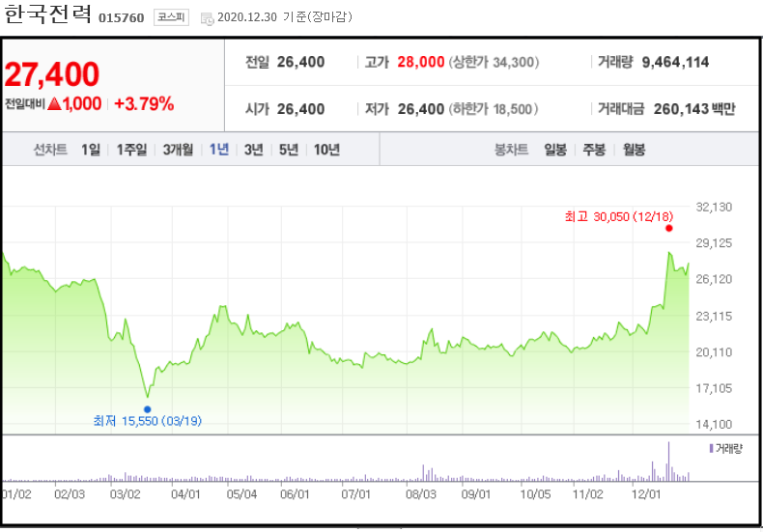Select the highlighted 1년 period tab

coord(219,150)
